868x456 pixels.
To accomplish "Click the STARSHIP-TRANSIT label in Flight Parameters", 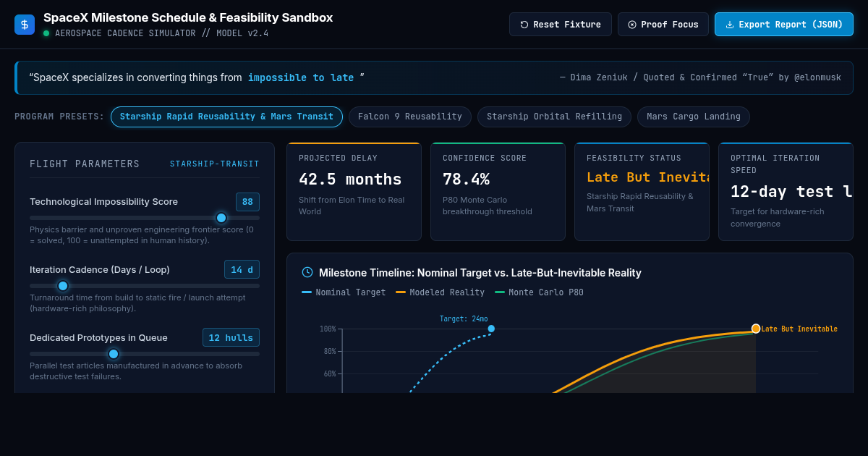I will point(215,164).
